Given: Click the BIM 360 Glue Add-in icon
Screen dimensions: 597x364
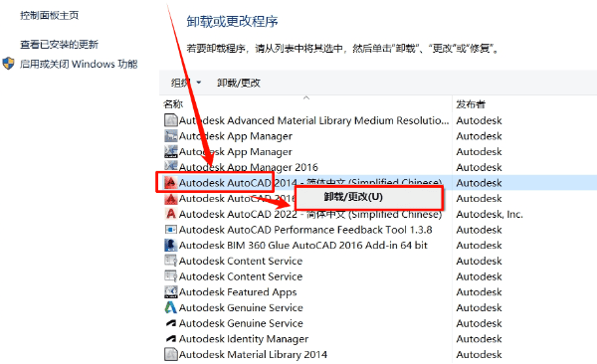Looking at the screenshot, I should pyautogui.click(x=170, y=246).
